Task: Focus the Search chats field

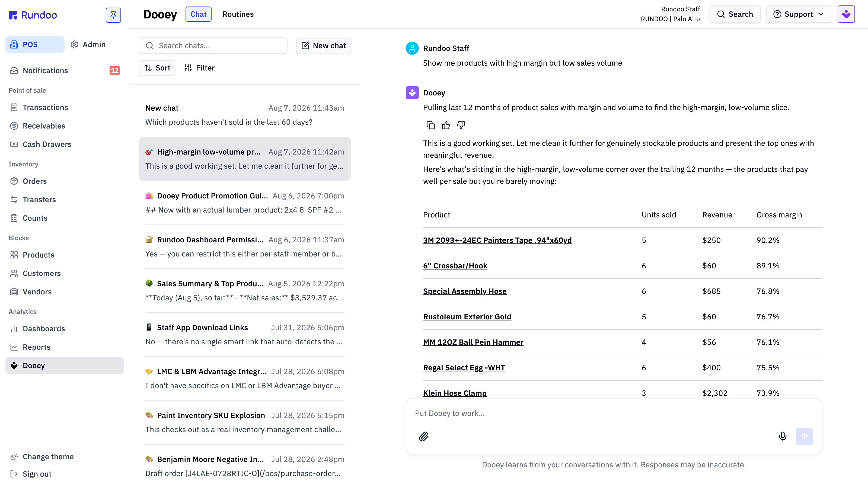Action: click(x=213, y=46)
